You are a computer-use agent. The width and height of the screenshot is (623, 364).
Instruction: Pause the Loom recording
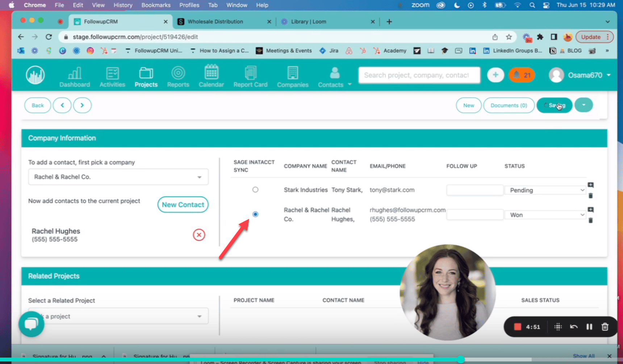[x=589, y=326]
